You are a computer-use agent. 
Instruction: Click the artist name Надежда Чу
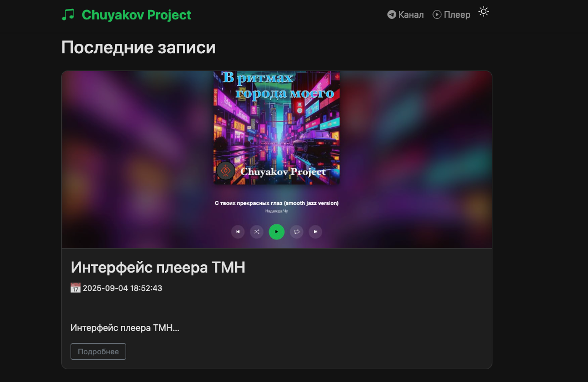(x=277, y=211)
